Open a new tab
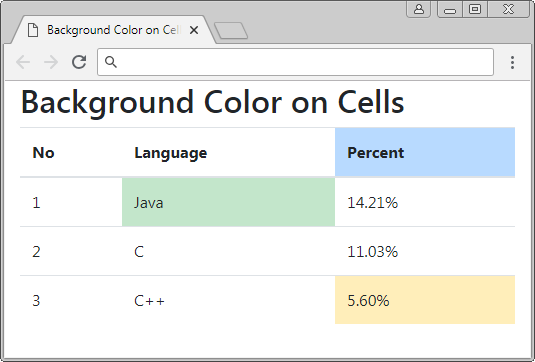 pos(231,31)
